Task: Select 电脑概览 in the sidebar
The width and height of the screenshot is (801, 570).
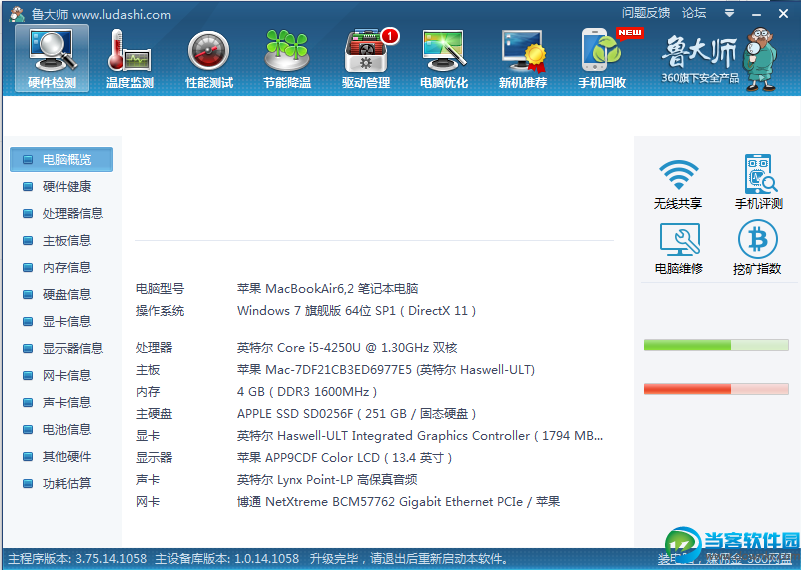Action: [61, 159]
